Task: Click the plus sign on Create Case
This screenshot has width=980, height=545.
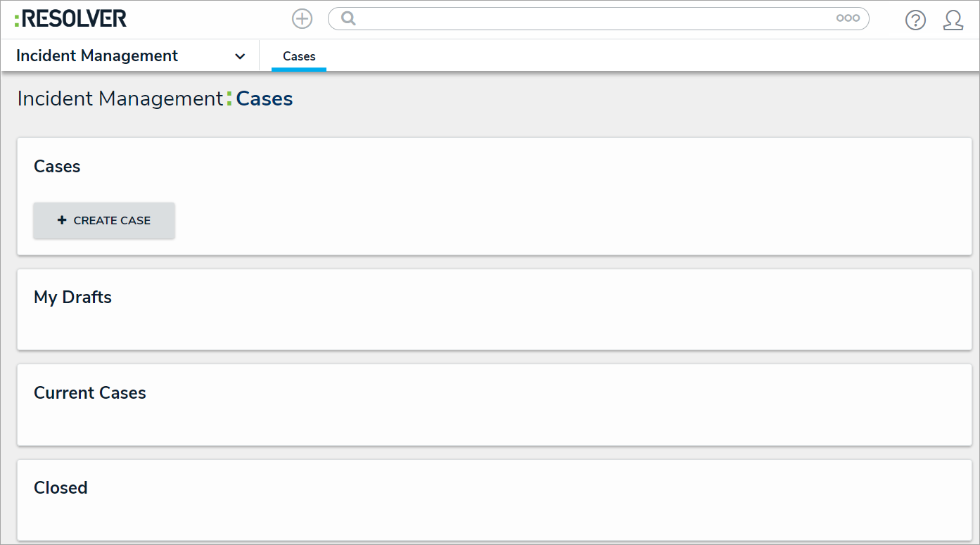Action: 62,220
